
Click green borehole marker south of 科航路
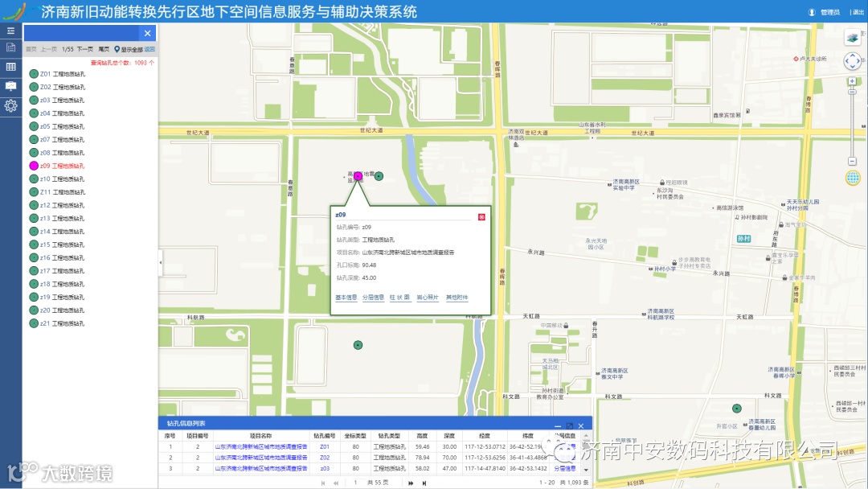[358, 345]
